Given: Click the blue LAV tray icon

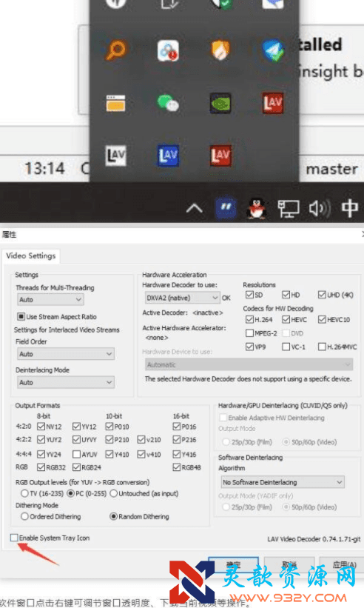Looking at the screenshot, I should pos(168,156).
